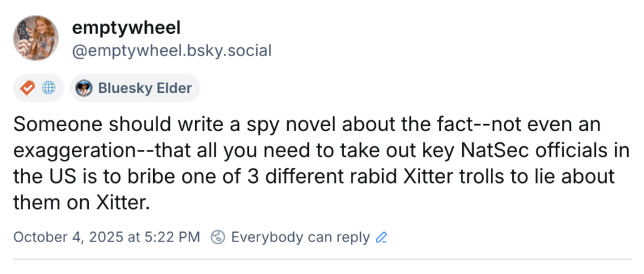
Task: Open the "emptywheel" display name
Action: [127, 27]
